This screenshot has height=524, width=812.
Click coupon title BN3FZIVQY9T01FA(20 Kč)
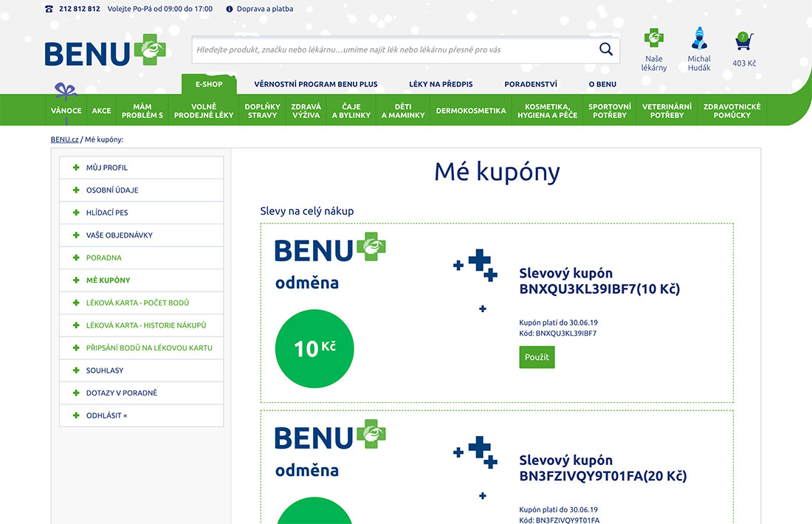pyautogui.click(x=603, y=468)
